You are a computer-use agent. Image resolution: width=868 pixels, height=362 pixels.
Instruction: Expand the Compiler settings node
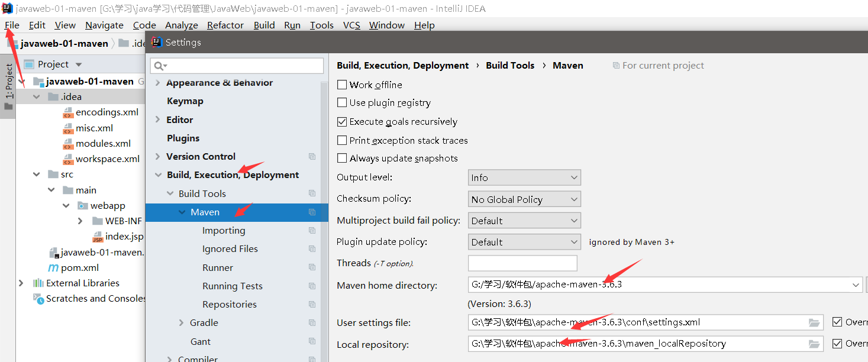[x=169, y=358]
